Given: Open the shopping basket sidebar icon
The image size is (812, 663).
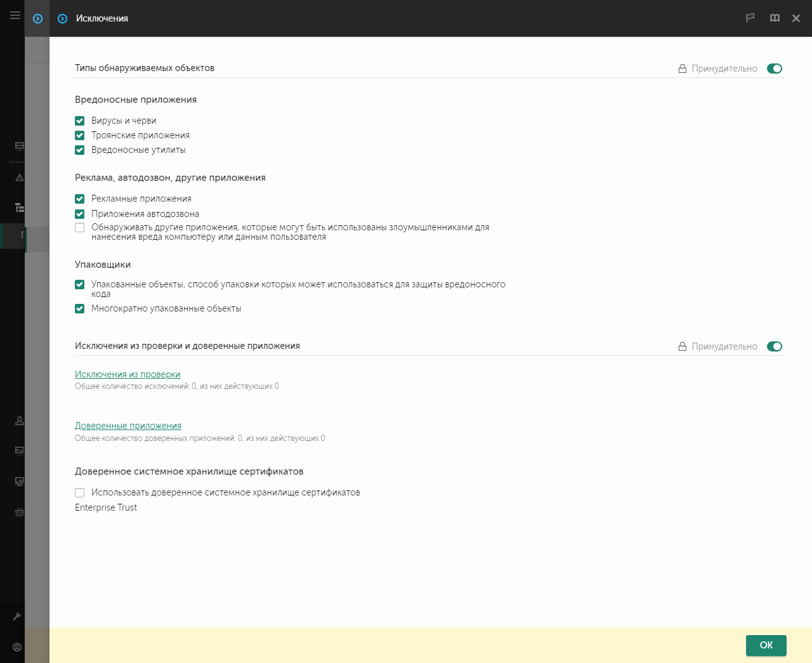Looking at the screenshot, I should coord(19,512).
